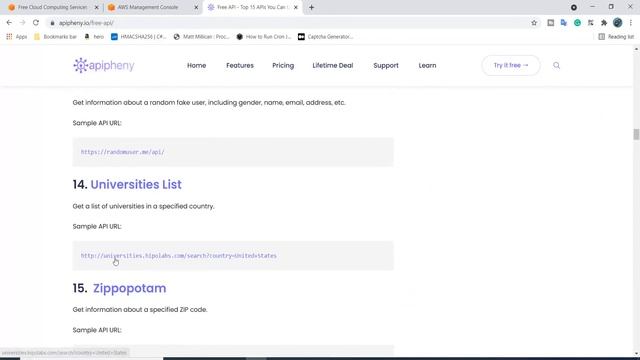Image resolution: width=640 pixels, height=360 pixels.
Task: Close the AWS Management Console tab
Action: [196, 7]
